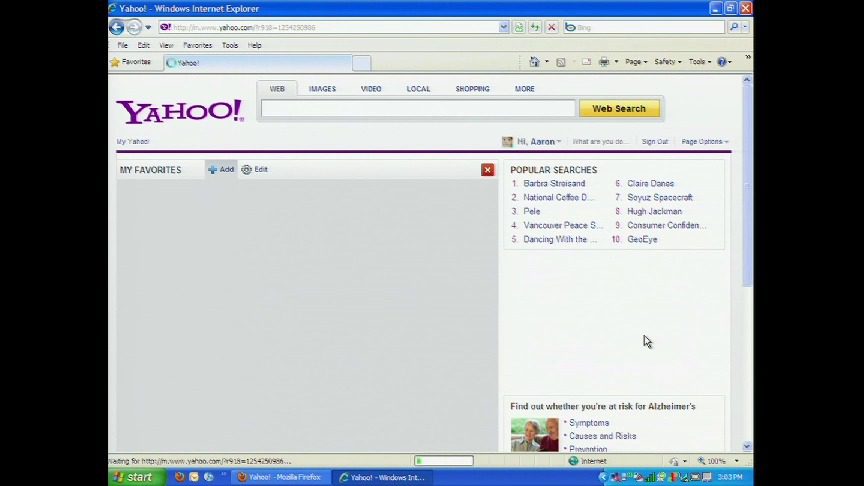Screen dimensions: 864x486
Task: Open the Favorites menu in menu bar
Action: [x=197, y=45]
